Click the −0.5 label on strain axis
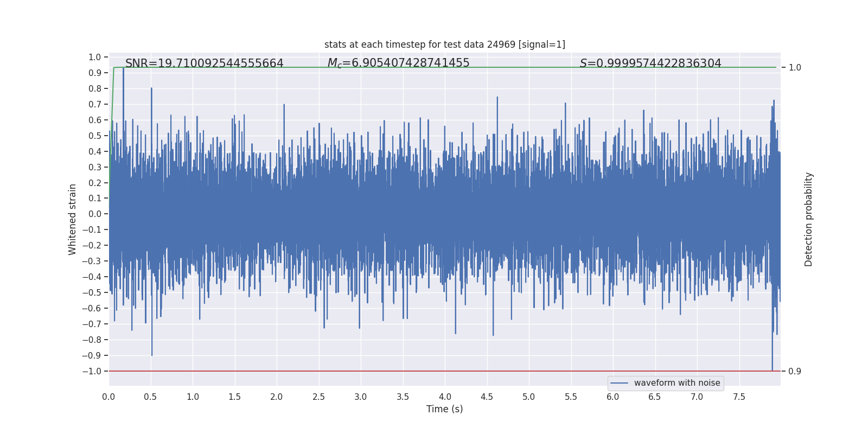The width and height of the screenshot is (868, 434). pos(92,292)
